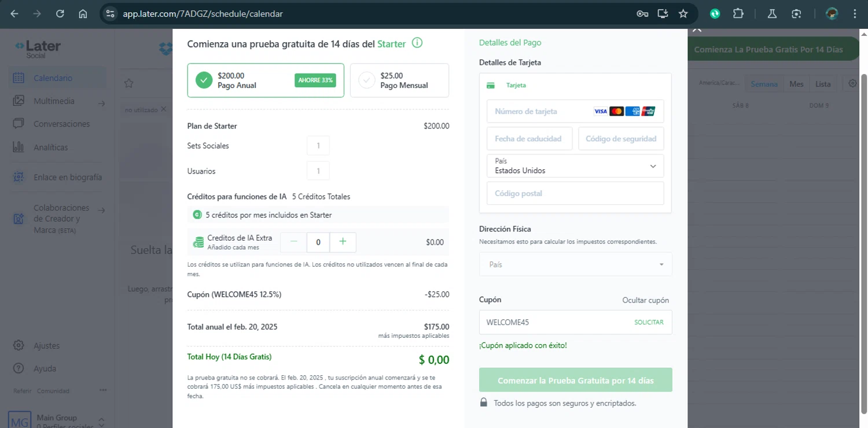The image size is (868, 428).
Task: Open the Dirección Física País dropdown
Action: pos(575,264)
